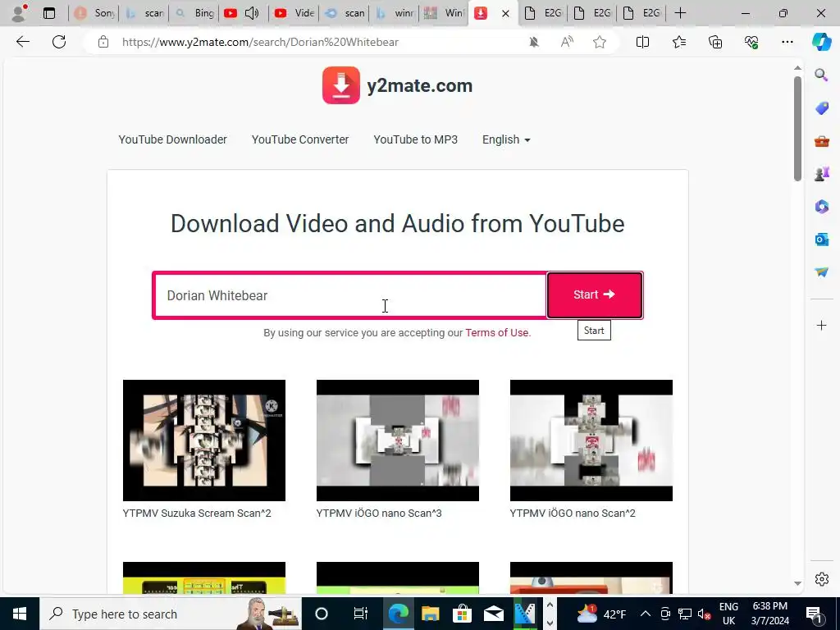The image size is (840, 630).
Task: Go back to the previous page
Action: click(x=22, y=42)
